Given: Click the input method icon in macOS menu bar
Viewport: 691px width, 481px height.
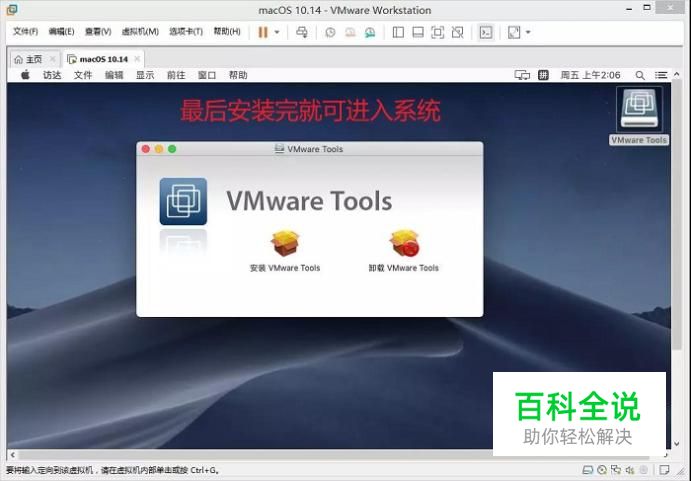Looking at the screenshot, I should point(543,75).
